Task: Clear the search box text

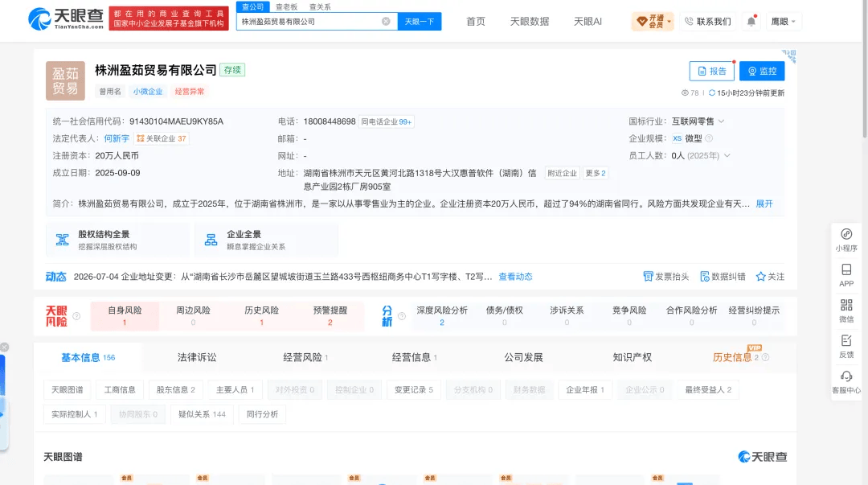Action: pyautogui.click(x=386, y=22)
